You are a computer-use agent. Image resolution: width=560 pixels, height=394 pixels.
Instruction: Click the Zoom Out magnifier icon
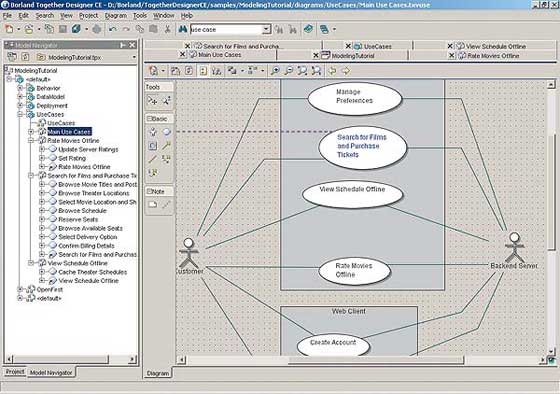pos(289,71)
